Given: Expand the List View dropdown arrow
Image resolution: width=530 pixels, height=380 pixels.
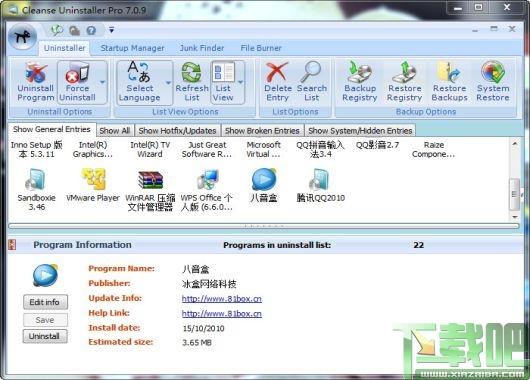Looking at the screenshot, I should [x=240, y=82].
